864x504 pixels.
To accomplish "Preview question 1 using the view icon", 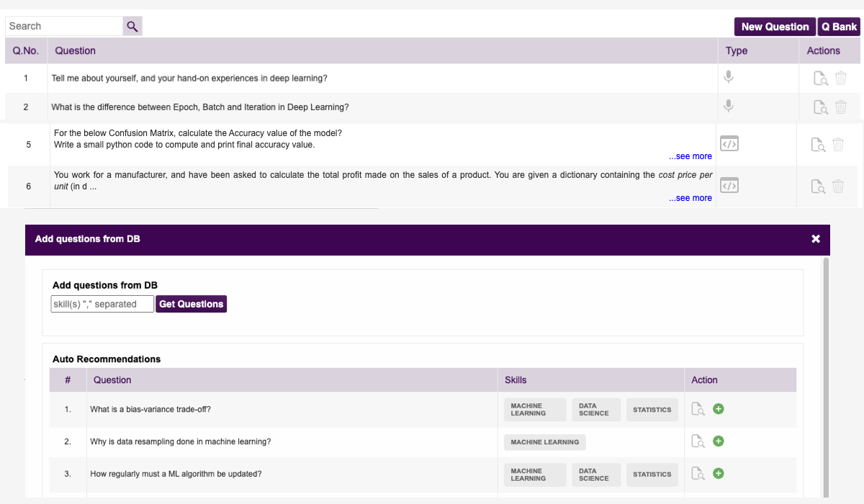I will pos(820,78).
